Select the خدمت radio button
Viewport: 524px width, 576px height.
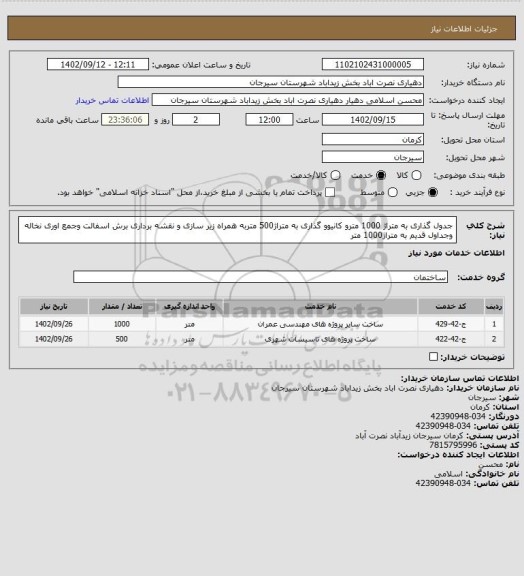tap(381, 175)
